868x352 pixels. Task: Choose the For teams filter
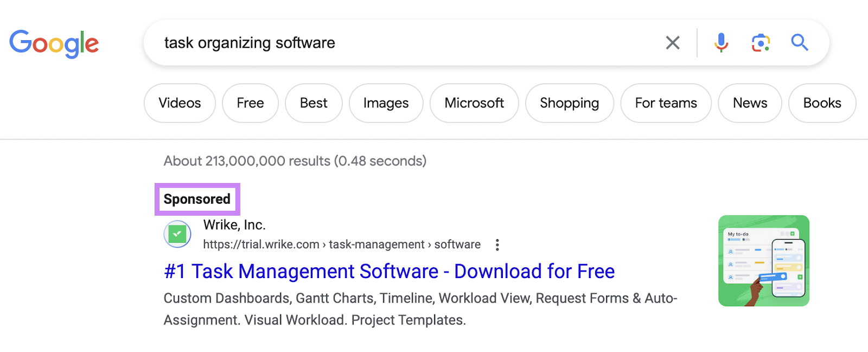click(x=666, y=103)
